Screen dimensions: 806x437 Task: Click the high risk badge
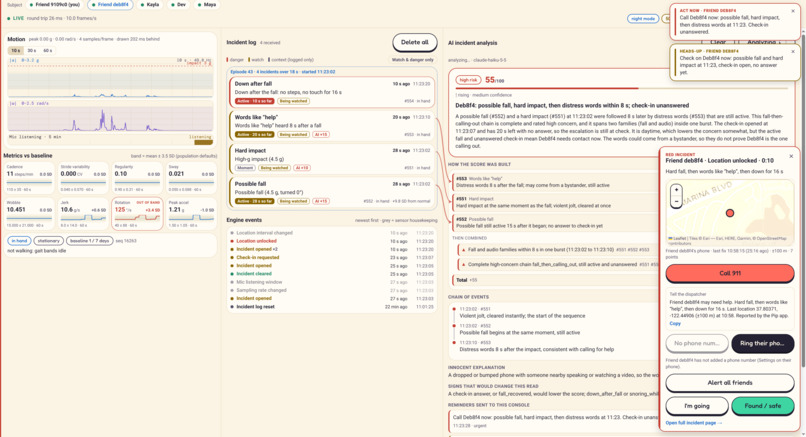(468, 80)
